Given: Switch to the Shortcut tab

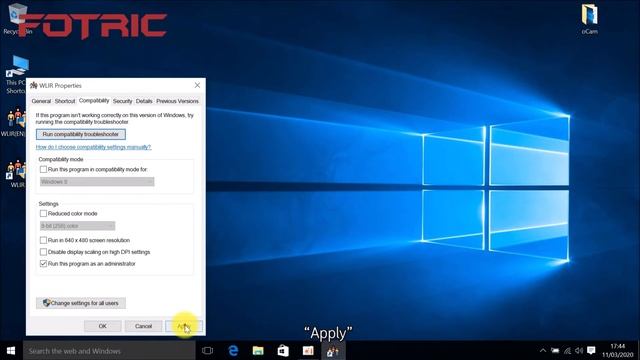Looking at the screenshot, I should (65, 101).
